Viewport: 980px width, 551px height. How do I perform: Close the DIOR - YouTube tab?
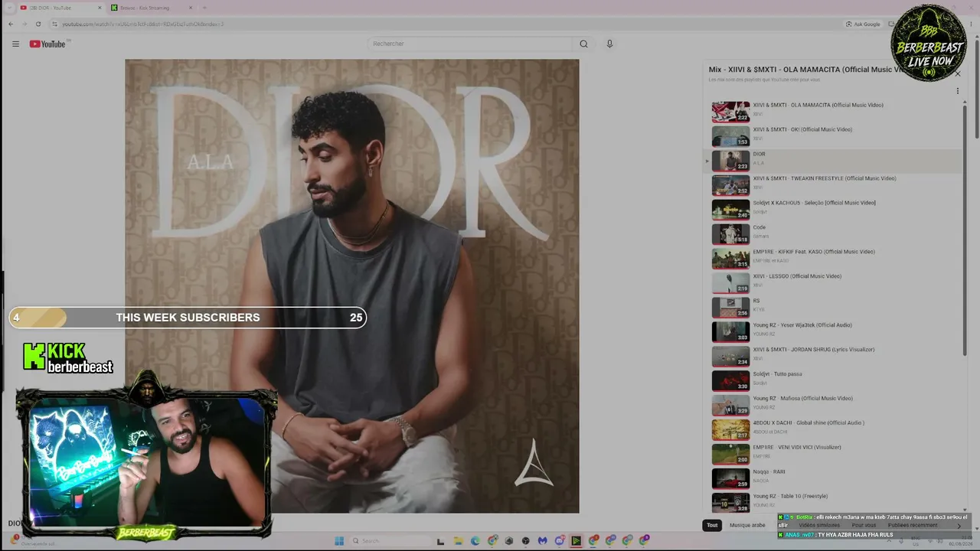coord(100,8)
